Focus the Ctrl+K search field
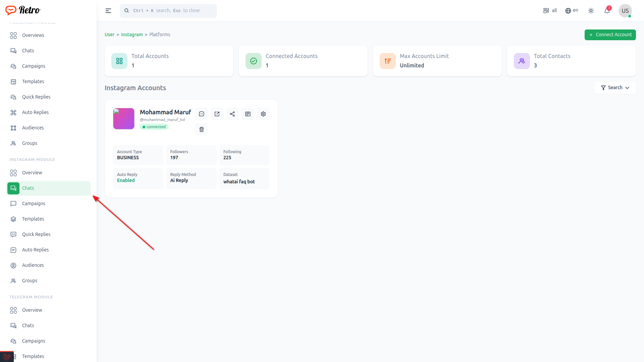 168,11
